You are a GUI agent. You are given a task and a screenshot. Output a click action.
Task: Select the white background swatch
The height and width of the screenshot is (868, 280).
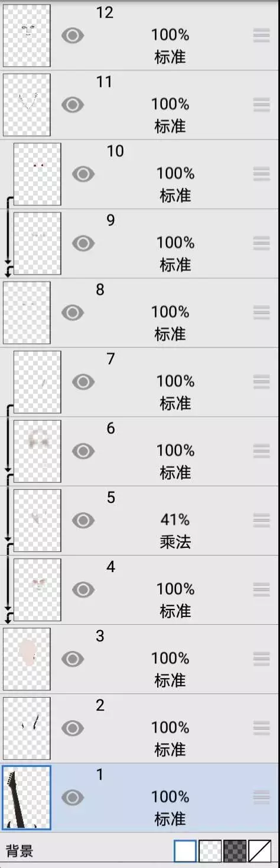coord(185,851)
